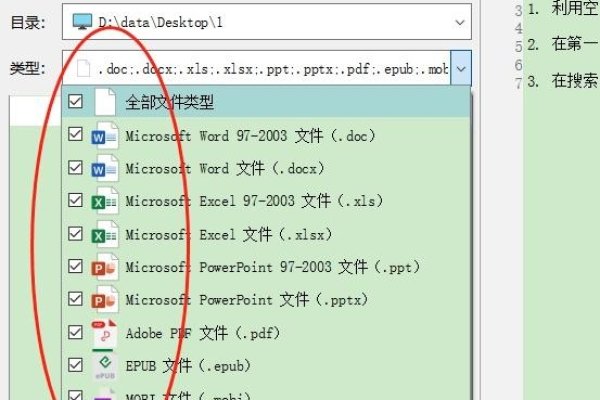
Task: Uncheck the Microsoft Word 97-2003 (.doc) checkbox
Action: point(73,135)
